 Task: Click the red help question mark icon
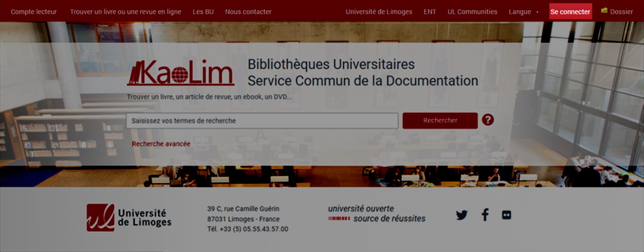click(x=488, y=120)
